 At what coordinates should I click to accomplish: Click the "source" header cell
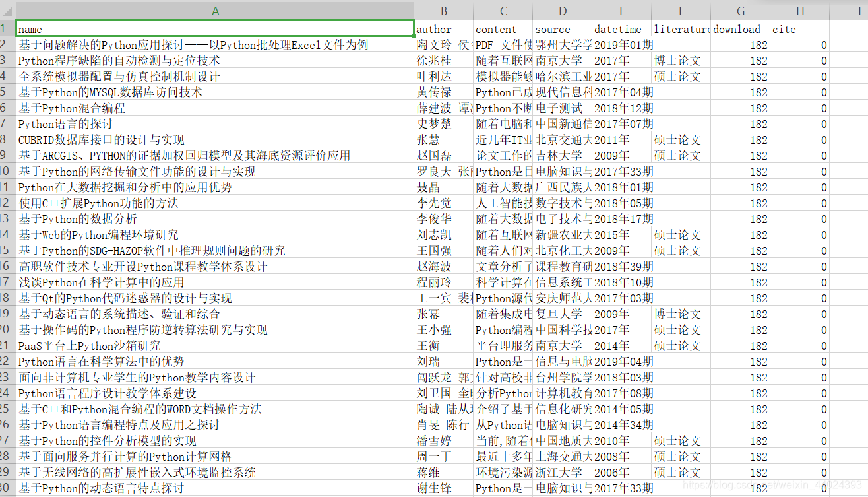563,29
